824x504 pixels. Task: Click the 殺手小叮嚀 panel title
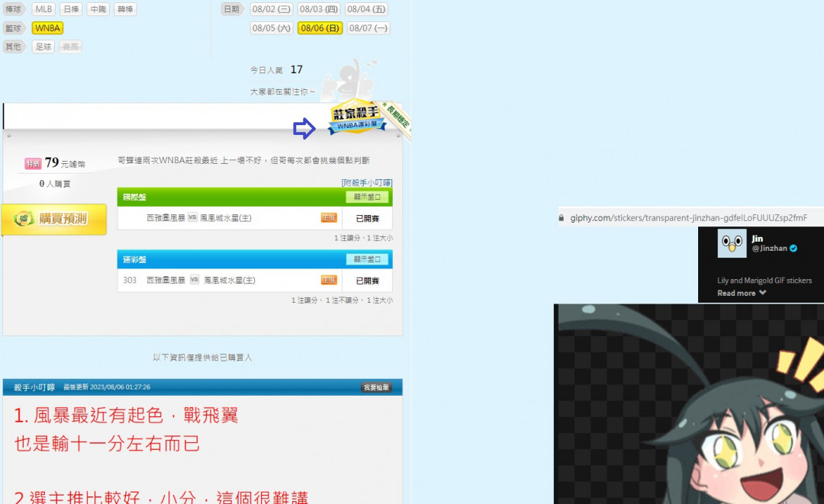[x=34, y=387]
